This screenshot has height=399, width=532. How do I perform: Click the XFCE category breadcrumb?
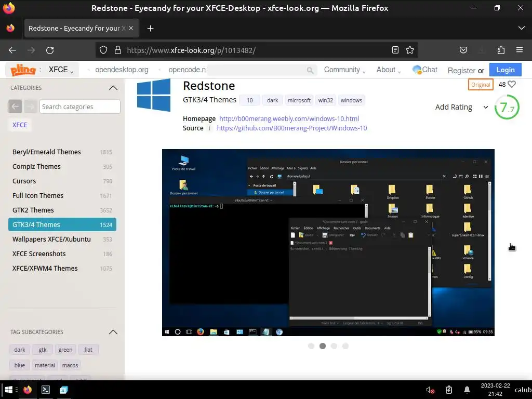pyautogui.click(x=20, y=125)
